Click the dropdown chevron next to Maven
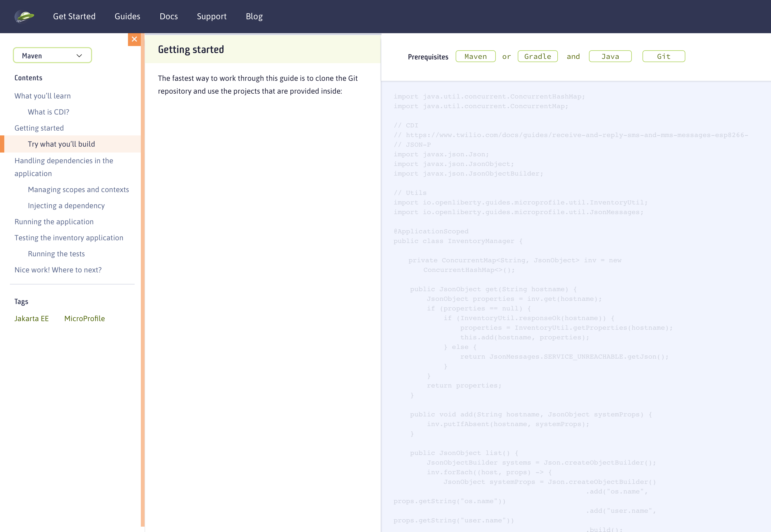Image resolution: width=771 pixels, height=532 pixels. [79, 55]
